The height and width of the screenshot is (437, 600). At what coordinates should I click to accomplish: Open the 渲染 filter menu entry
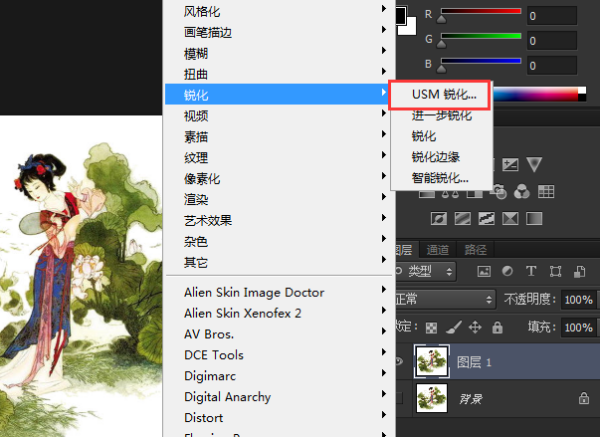coord(280,199)
